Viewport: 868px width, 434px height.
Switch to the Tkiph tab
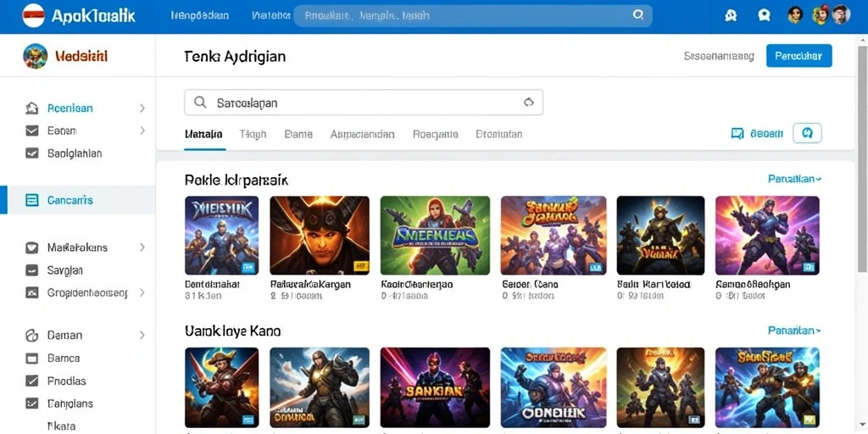(253, 134)
